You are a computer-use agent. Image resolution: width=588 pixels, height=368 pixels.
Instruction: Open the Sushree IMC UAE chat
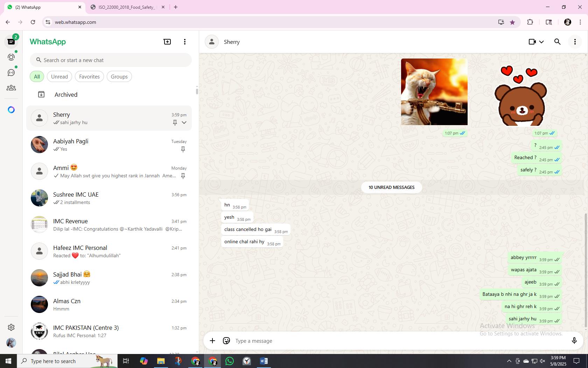[x=109, y=198]
